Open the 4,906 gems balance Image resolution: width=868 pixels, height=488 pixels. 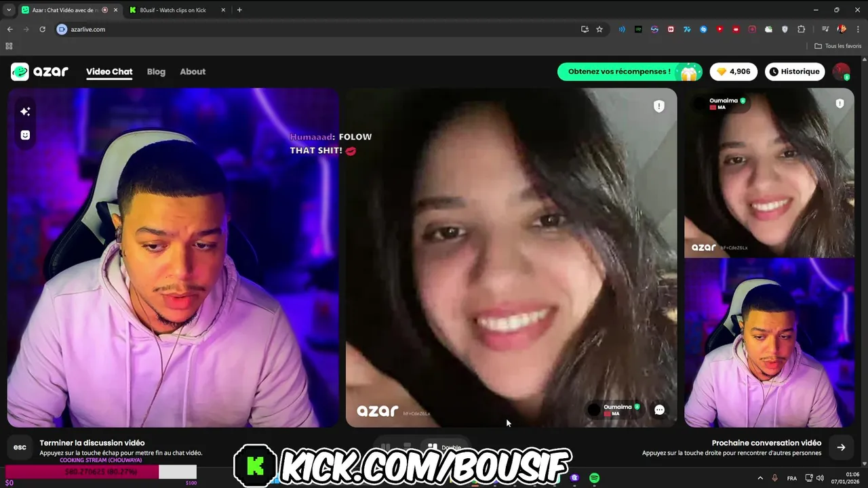click(x=733, y=71)
